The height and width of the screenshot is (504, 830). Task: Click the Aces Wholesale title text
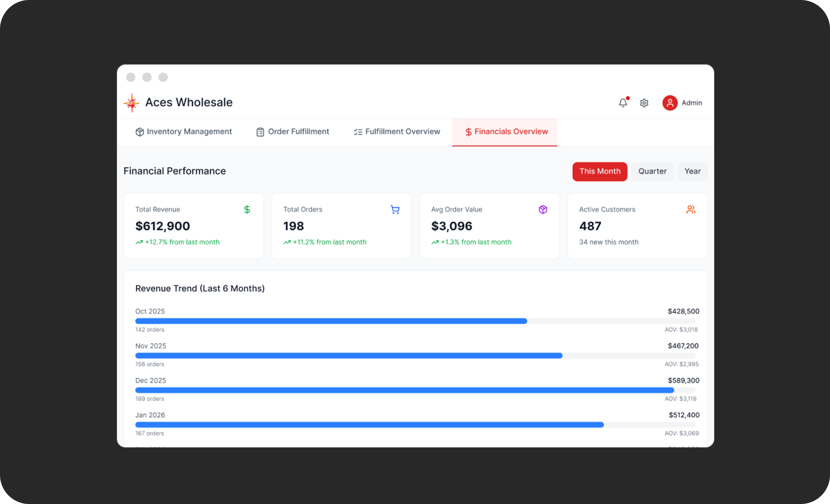coord(189,103)
